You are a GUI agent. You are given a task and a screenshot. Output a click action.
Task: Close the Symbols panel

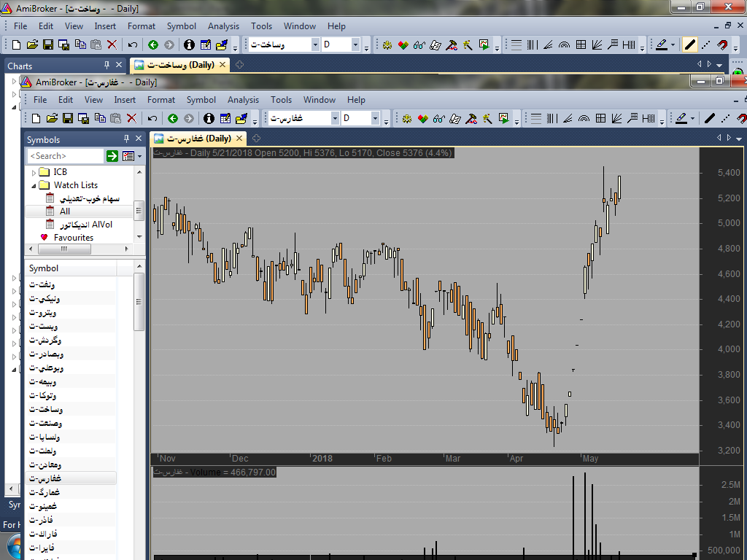pos(139,139)
